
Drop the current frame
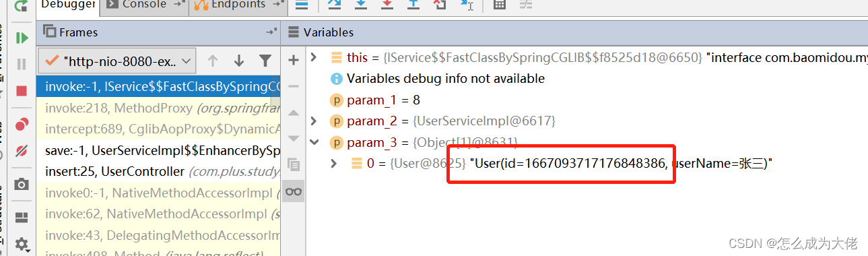440,5
